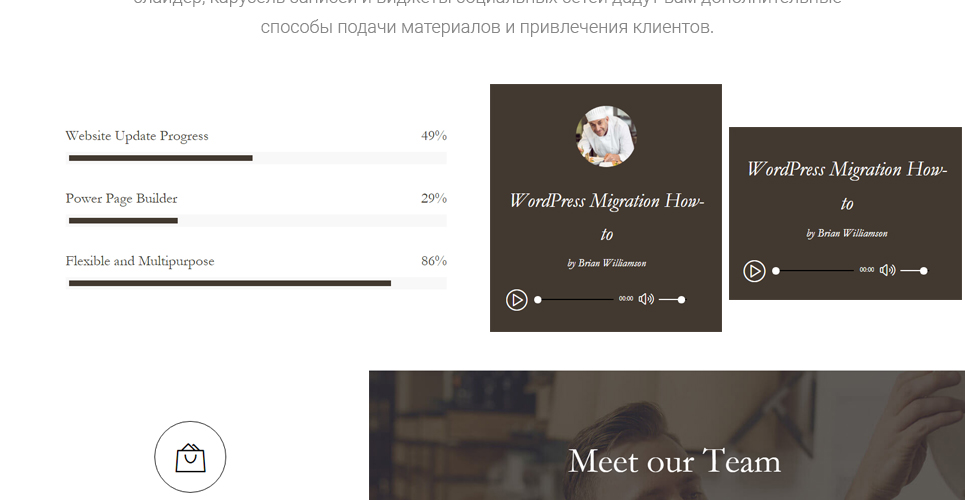Viewport: 965px width, 500px height.
Task: Click the 86% label for Flexible and Multipurpose
Action: (x=434, y=260)
